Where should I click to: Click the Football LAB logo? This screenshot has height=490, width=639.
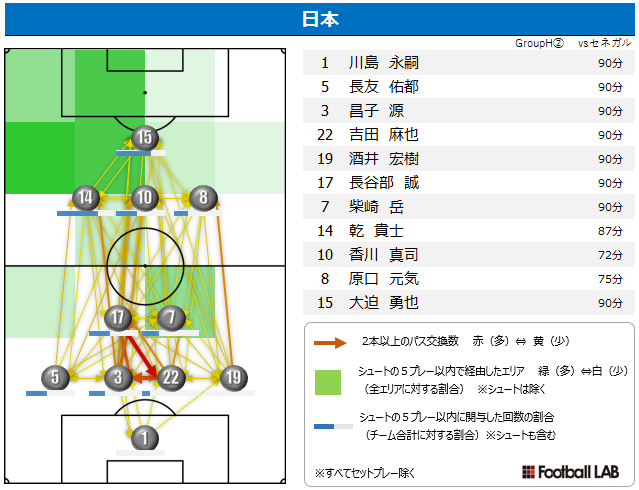570,472
